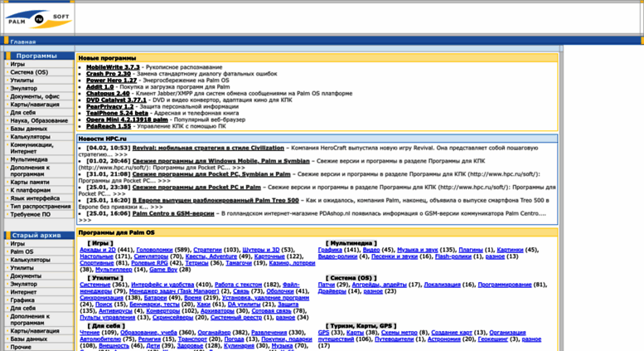Open Музыка и звук category
Screen dimensions: 644x351
pos(417,250)
